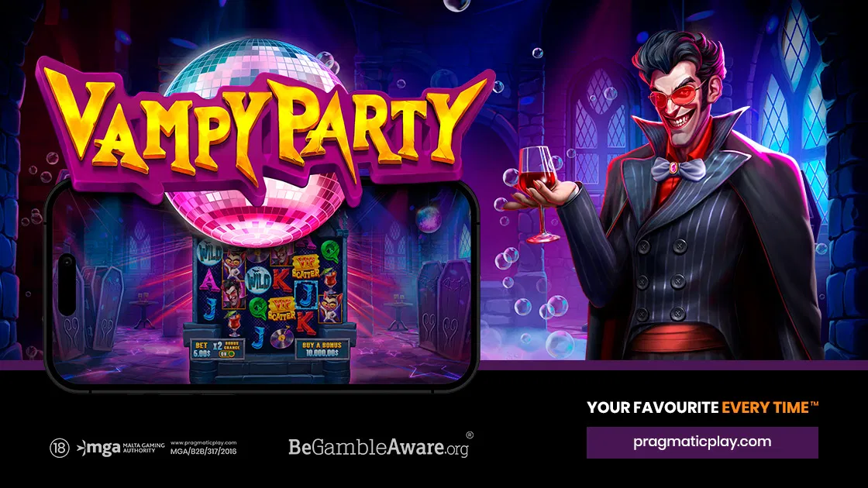The height and width of the screenshot is (488, 868).
Task: Click the Your Favourite Every Time slogan
Action: pyautogui.click(x=702, y=407)
